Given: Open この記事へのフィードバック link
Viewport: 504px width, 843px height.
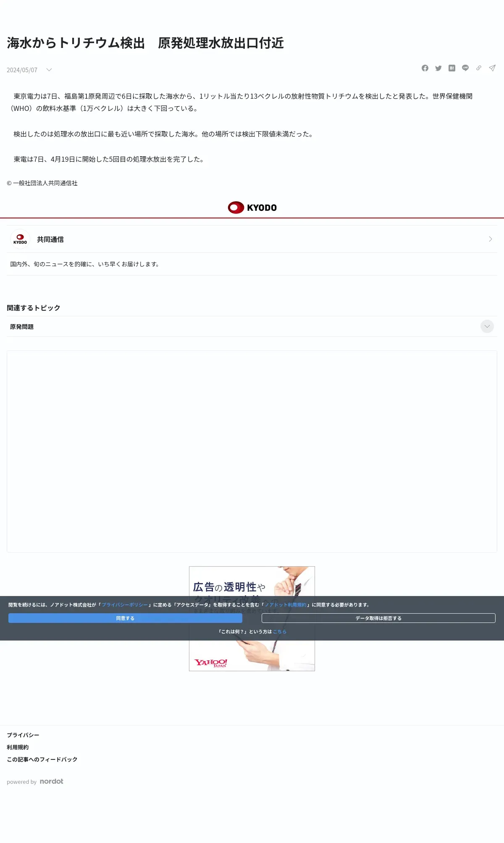Looking at the screenshot, I should 42,759.
